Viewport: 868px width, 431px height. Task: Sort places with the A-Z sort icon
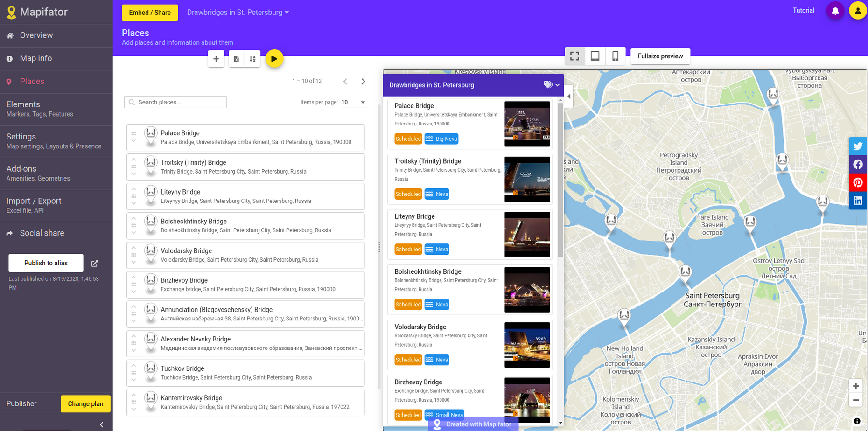coord(252,59)
